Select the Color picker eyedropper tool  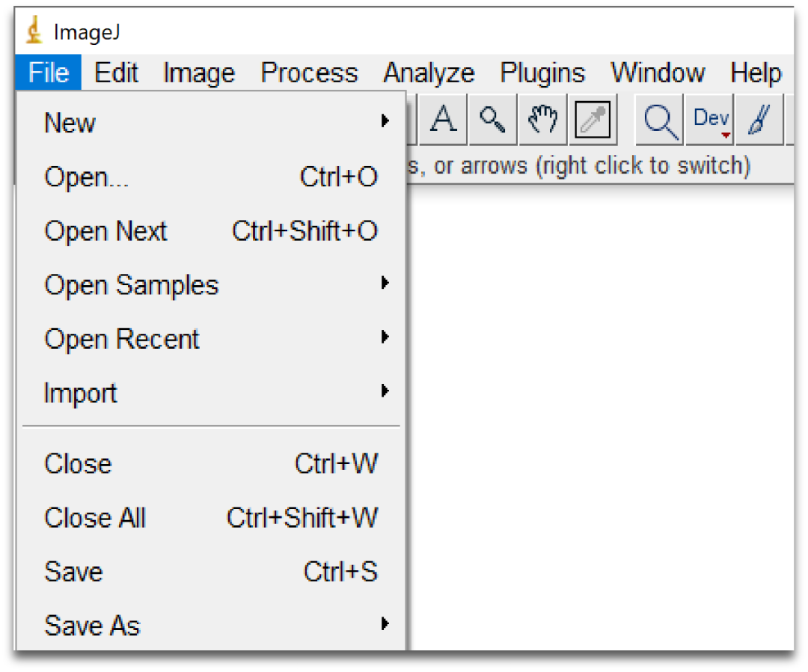point(593,120)
